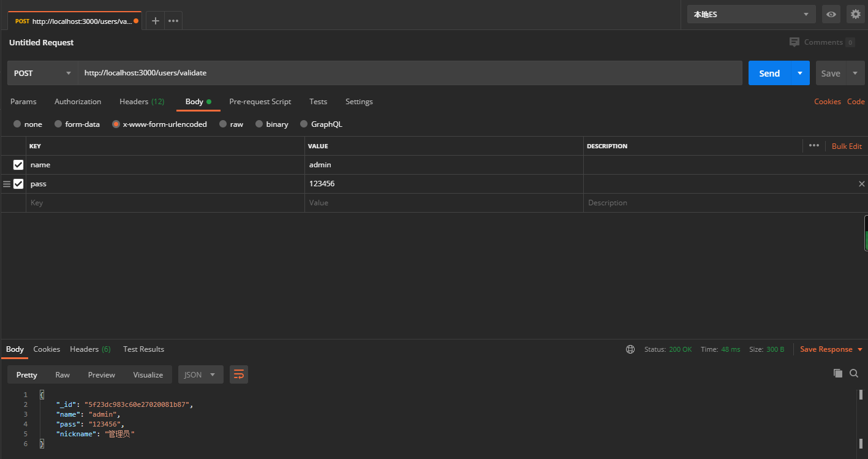The image size is (868, 459).
Task: Open Bulk Edit for parameters
Action: click(847, 146)
